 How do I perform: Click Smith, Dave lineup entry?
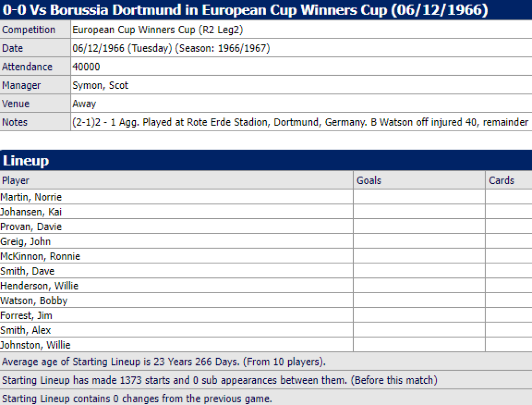click(x=27, y=271)
